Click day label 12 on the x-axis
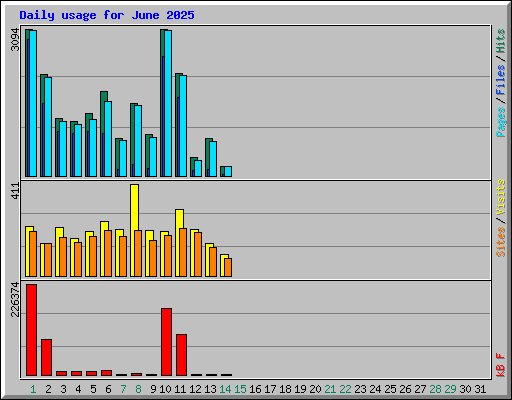Viewport: 512px width, 400px height. [195, 389]
